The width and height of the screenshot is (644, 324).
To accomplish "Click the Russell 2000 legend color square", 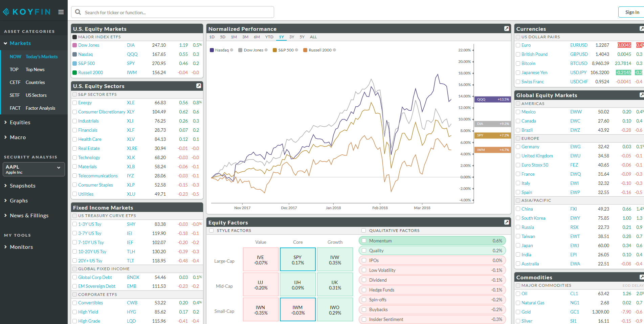I will (305, 50).
